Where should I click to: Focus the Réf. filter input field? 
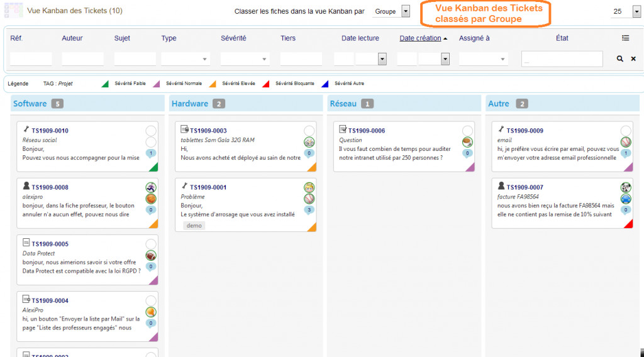click(x=31, y=59)
